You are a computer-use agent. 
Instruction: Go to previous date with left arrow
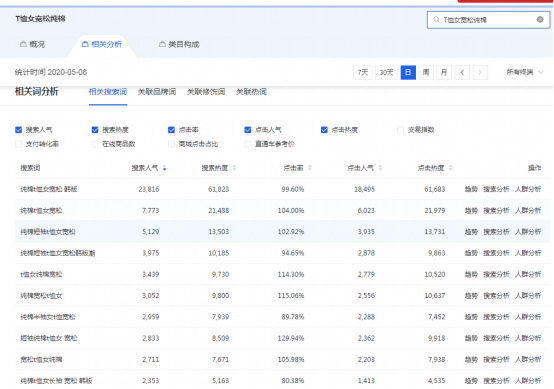[x=462, y=72]
